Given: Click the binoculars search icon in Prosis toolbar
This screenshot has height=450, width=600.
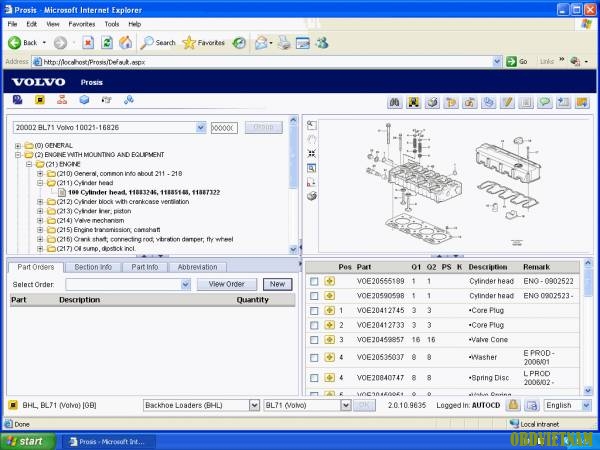Looking at the screenshot, I should point(395,103).
